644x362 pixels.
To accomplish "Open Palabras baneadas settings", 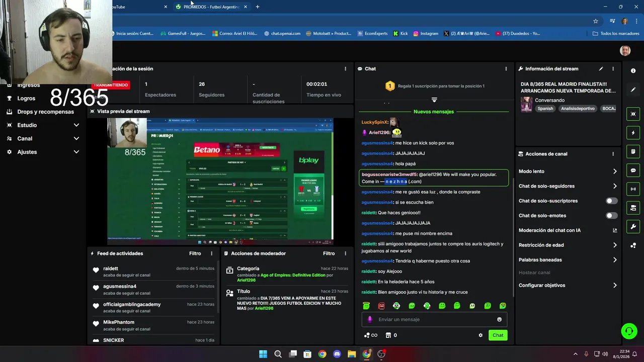I will (568, 260).
